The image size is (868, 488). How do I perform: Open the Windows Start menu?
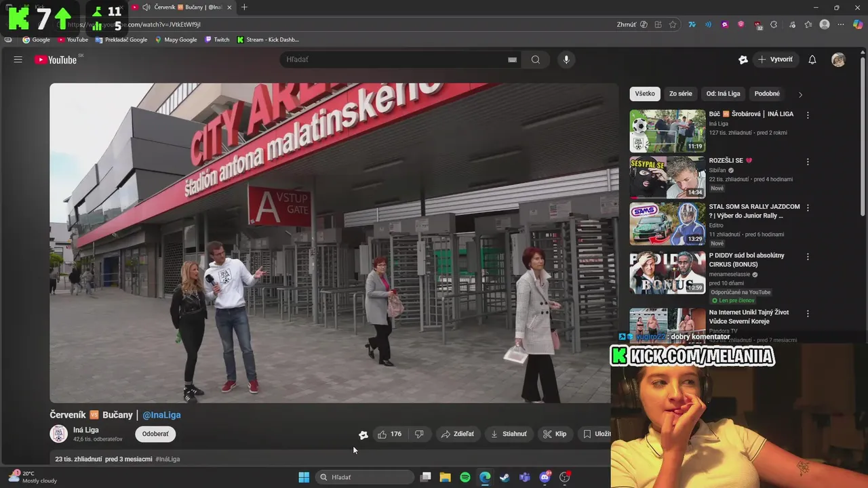(304, 477)
